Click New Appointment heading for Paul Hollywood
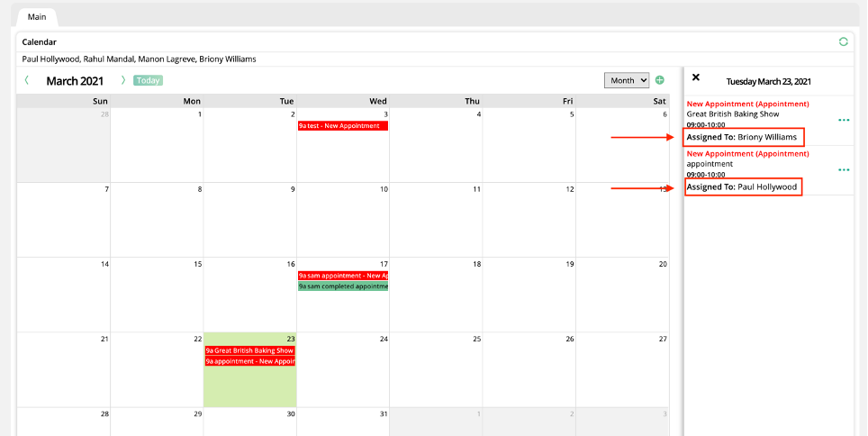Image resolution: width=868 pixels, height=436 pixels. tap(747, 153)
